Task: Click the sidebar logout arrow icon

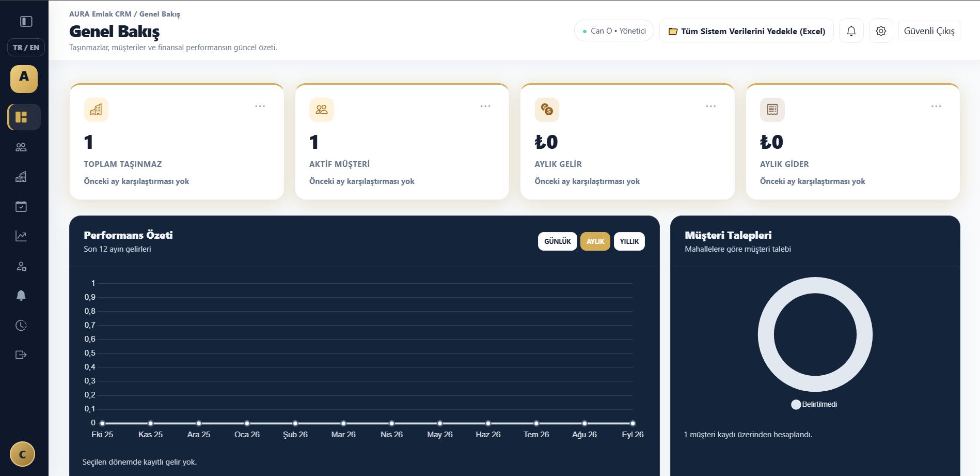Action: point(21,355)
